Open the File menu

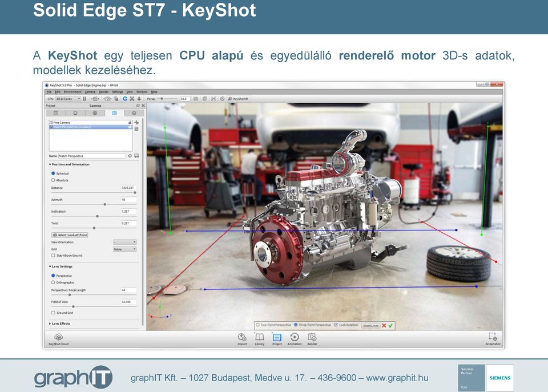[49, 92]
